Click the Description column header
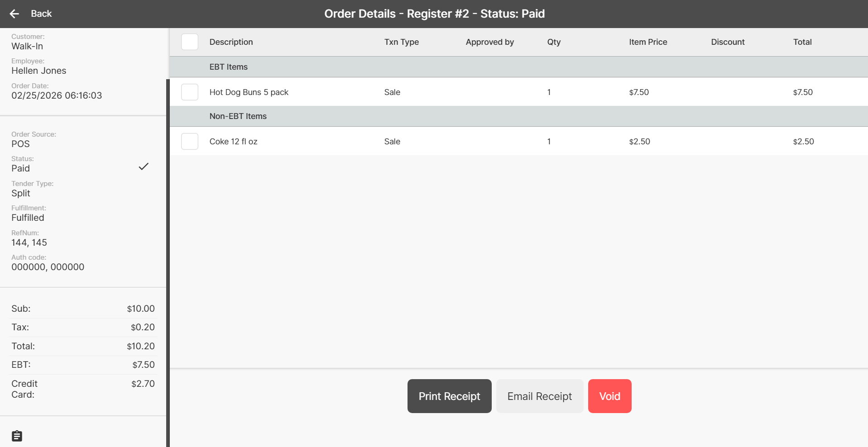The width and height of the screenshot is (868, 447). pyautogui.click(x=231, y=42)
